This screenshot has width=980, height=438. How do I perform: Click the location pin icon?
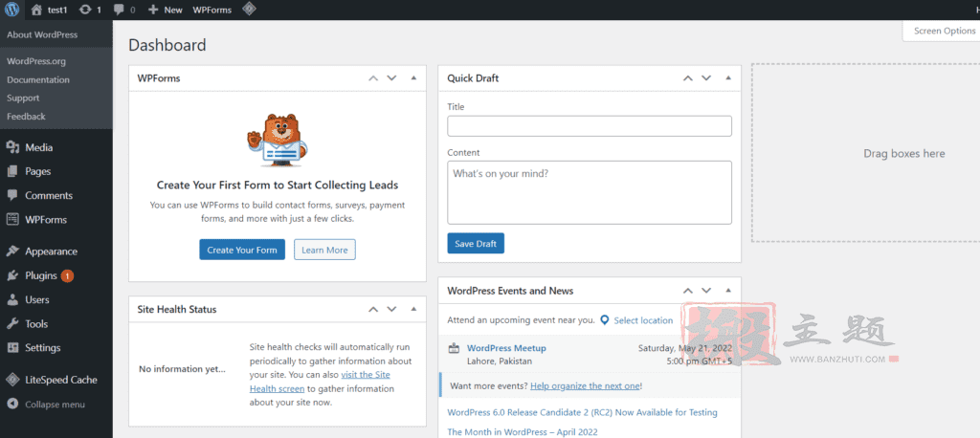pos(605,320)
